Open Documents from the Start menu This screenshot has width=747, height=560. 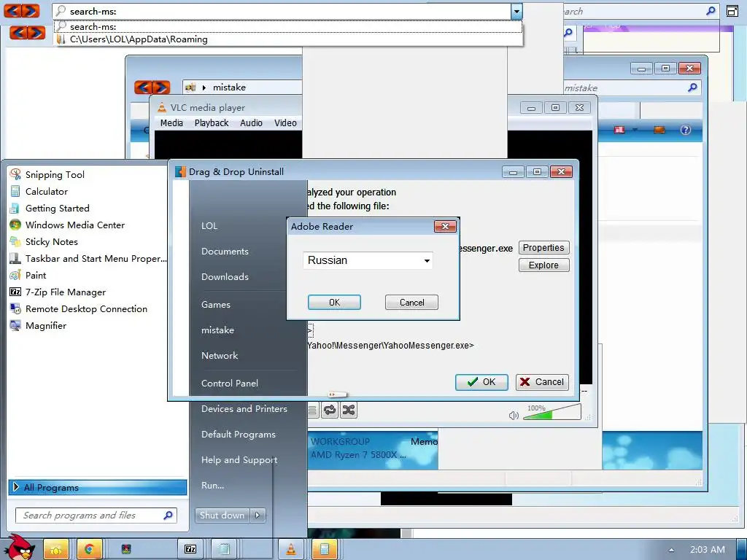coord(225,252)
